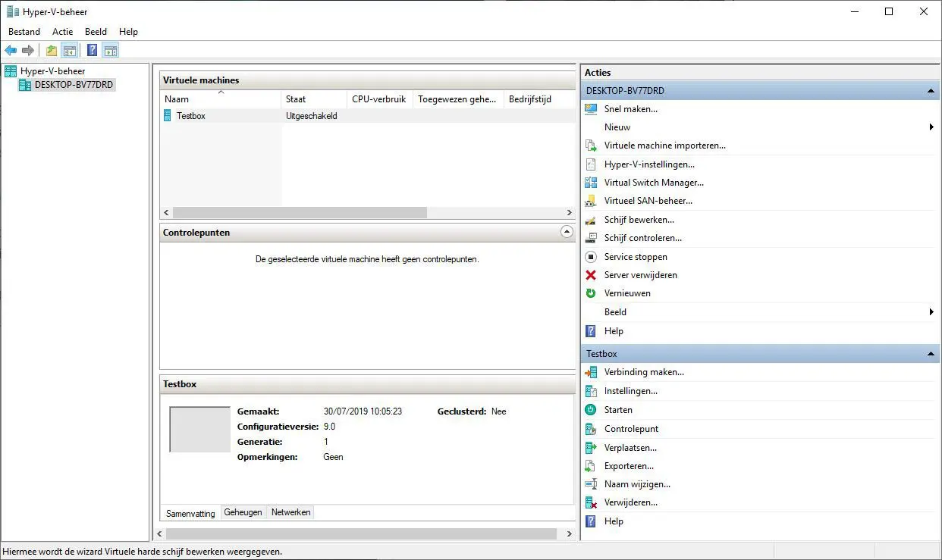Click left arrow of the details scrollbar
Viewport: 942px width, 560px height.
click(x=160, y=534)
